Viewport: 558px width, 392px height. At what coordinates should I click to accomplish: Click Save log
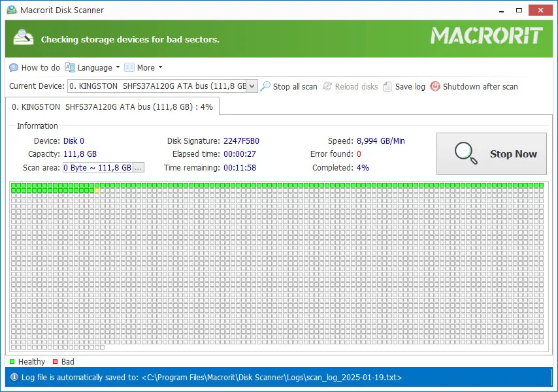(x=404, y=86)
